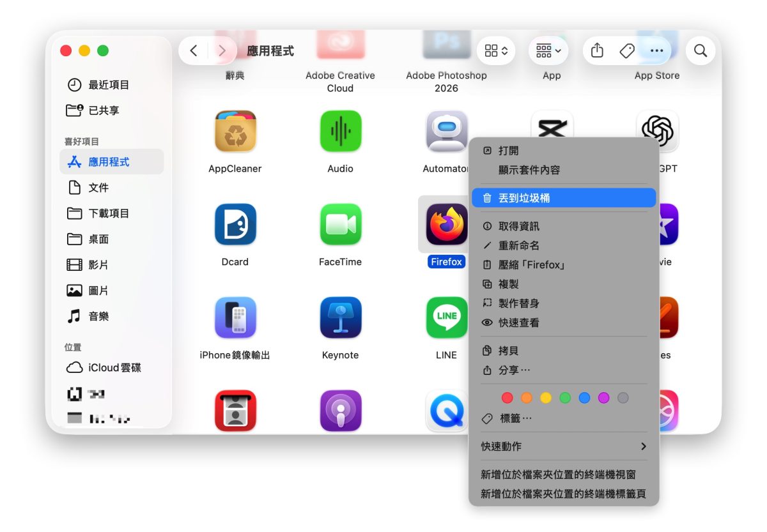
Task: Select the Firefox app icon
Action: point(446,224)
